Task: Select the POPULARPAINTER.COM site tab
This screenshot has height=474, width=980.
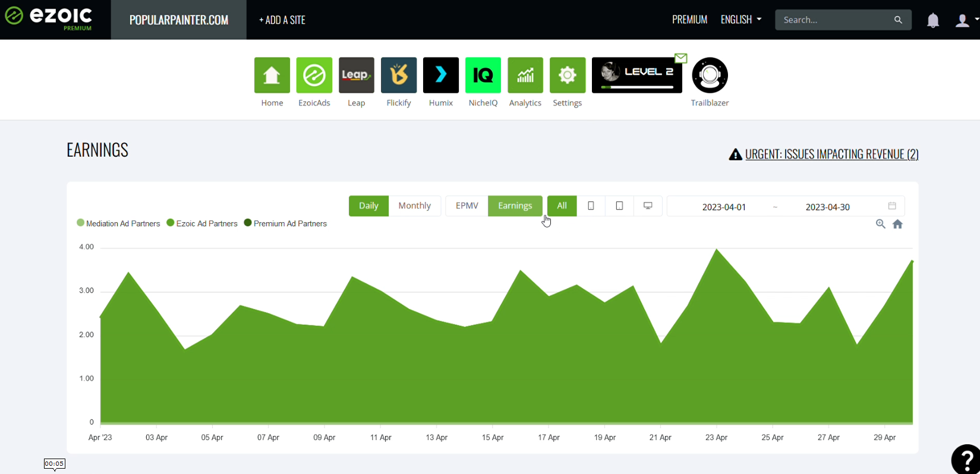Action: click(179, 20)
